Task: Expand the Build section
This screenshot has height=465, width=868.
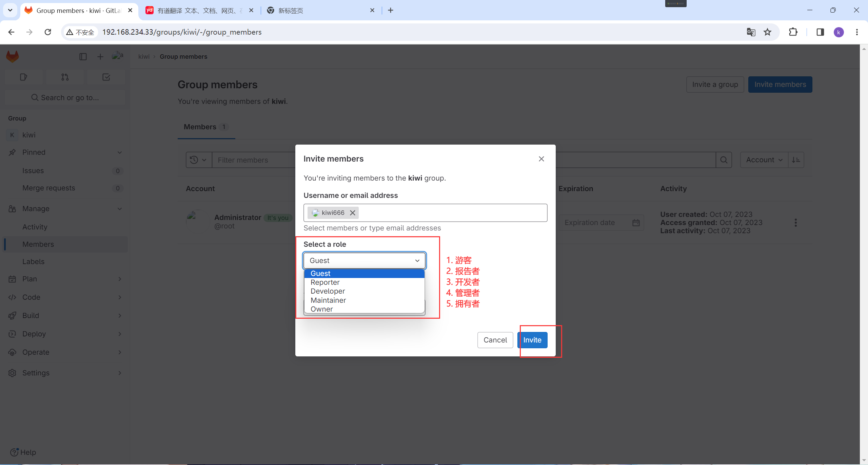Action: (x=65, y=316)
